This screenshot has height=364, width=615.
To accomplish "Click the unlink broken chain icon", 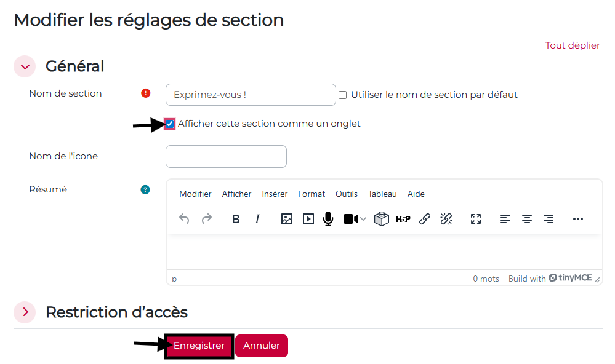I will 446,219.
